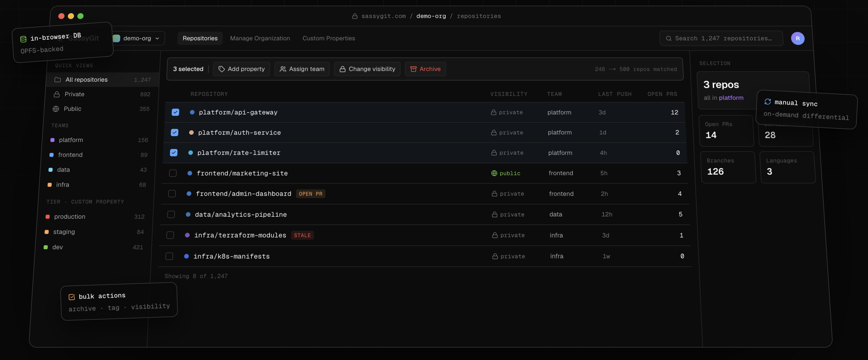Focus the Search repositories field
This screenshot has height=360, width=868.
[x=721, y=38]
